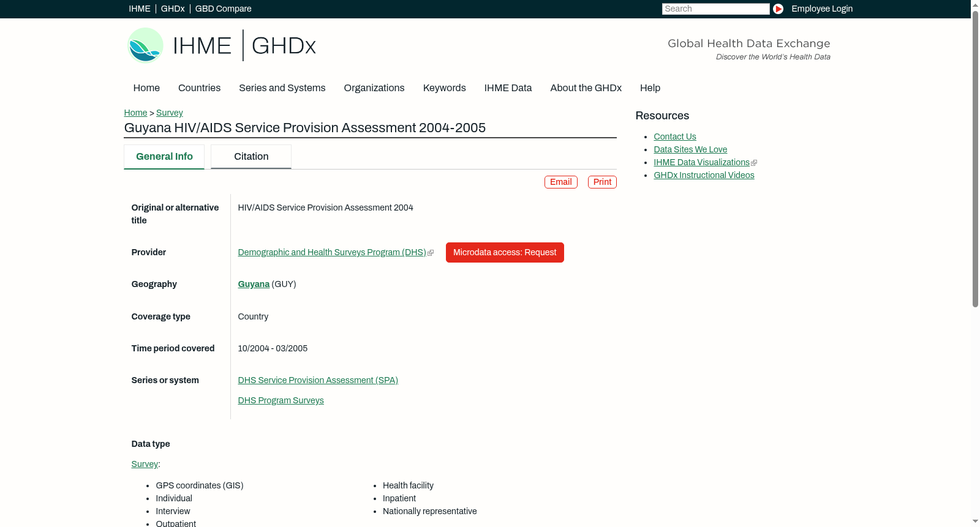Open the Guyana geography link

pos(254,284)
